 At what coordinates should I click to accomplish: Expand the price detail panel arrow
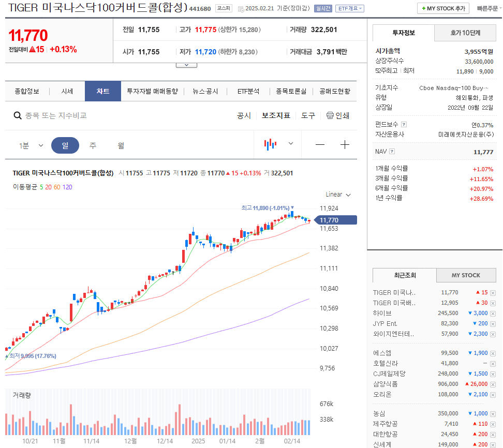pyautogui.click(x=186, y=65)
